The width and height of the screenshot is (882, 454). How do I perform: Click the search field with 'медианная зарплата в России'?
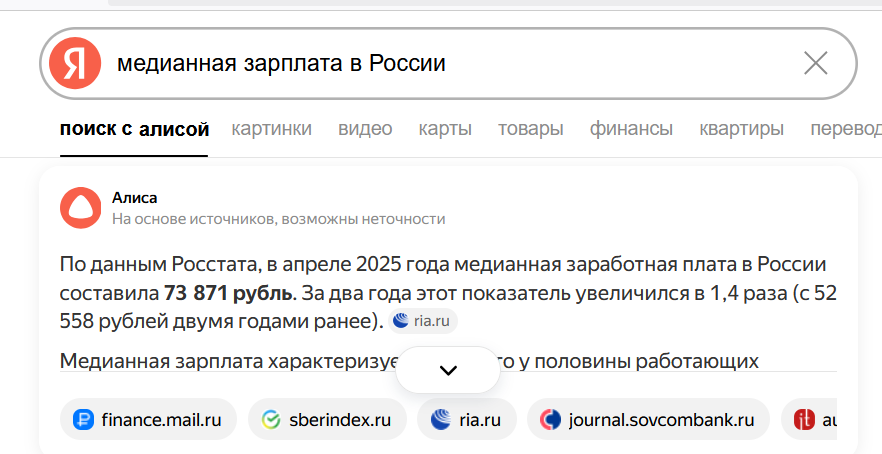[448, 64]
